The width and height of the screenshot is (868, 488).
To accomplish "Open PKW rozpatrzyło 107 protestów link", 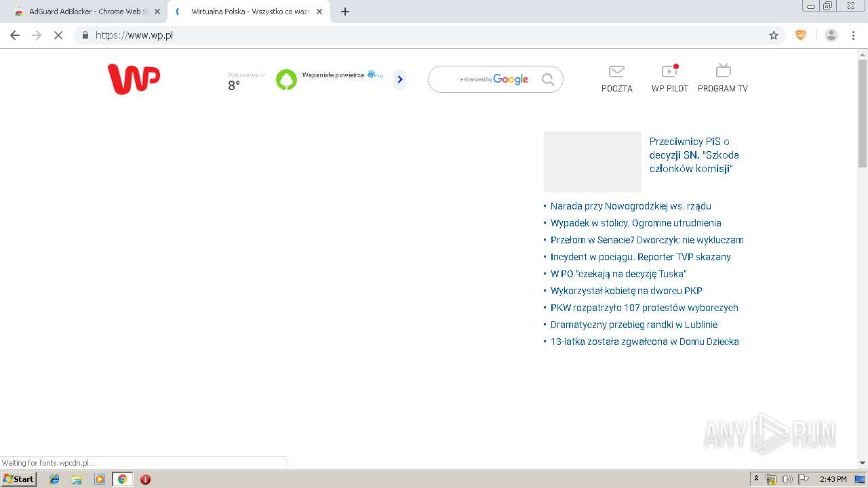I will 644,308.
